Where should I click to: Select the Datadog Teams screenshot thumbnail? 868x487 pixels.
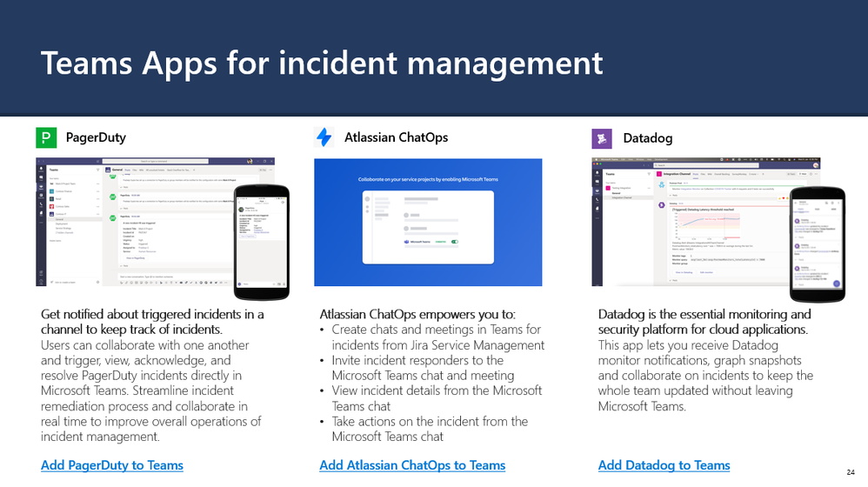[x=706, y=222]
